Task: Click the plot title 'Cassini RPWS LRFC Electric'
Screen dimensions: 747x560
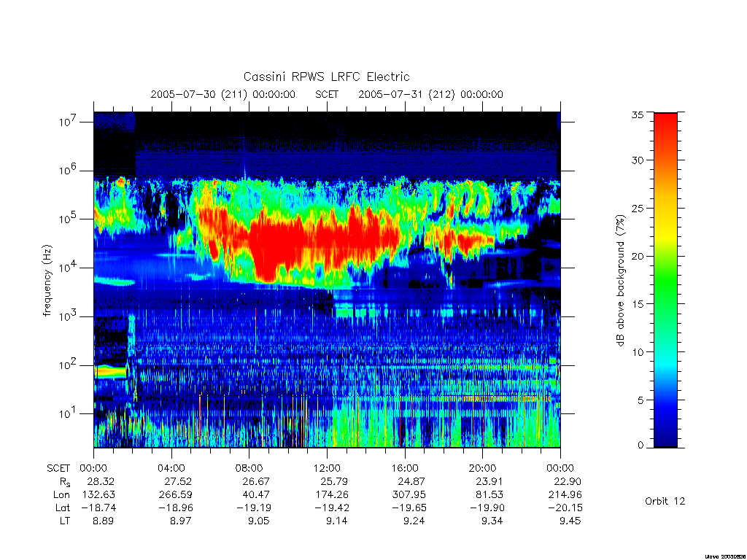Action: pos(326,77)
